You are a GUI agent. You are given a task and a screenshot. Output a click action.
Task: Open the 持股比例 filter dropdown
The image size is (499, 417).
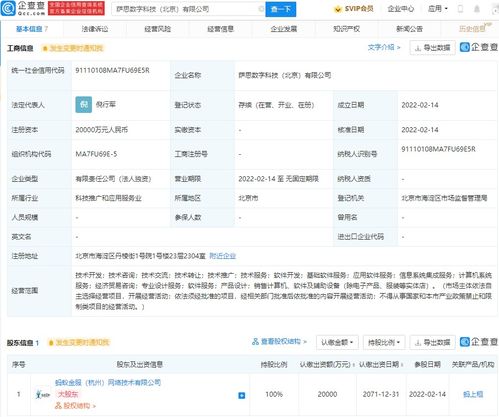384,342
